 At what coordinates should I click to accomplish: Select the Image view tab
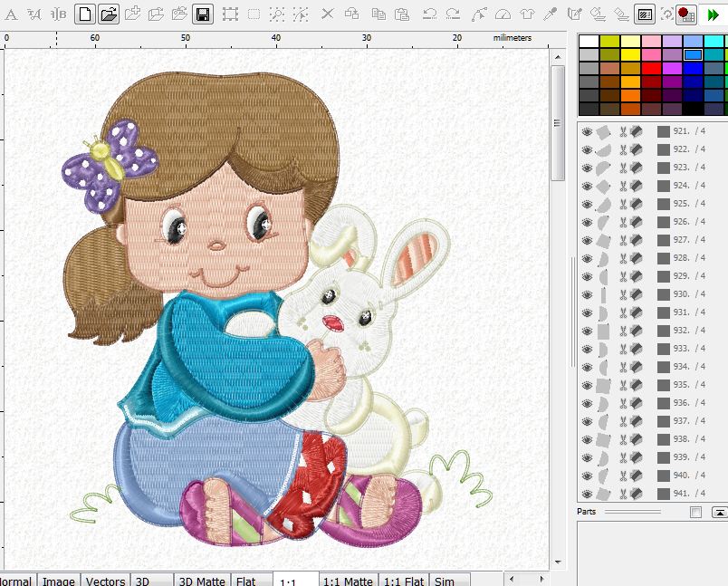pos(59,581)
